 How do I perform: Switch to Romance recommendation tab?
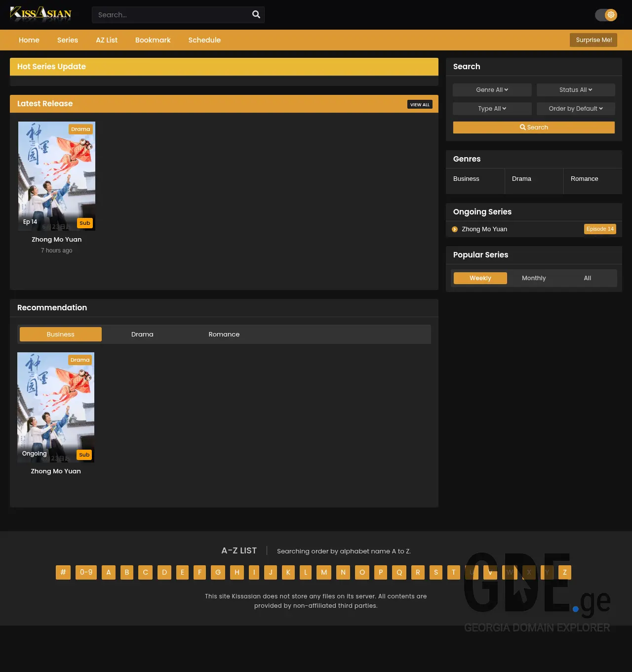(x=224, y=335)
